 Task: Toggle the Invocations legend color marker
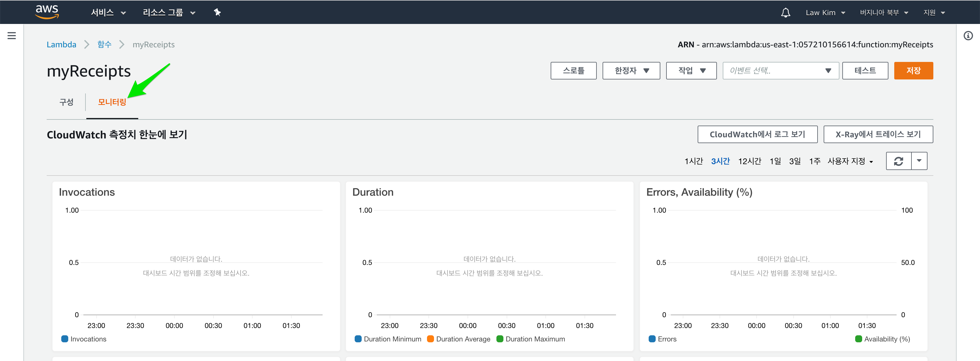pyautogui.click(x=65, y=339)
